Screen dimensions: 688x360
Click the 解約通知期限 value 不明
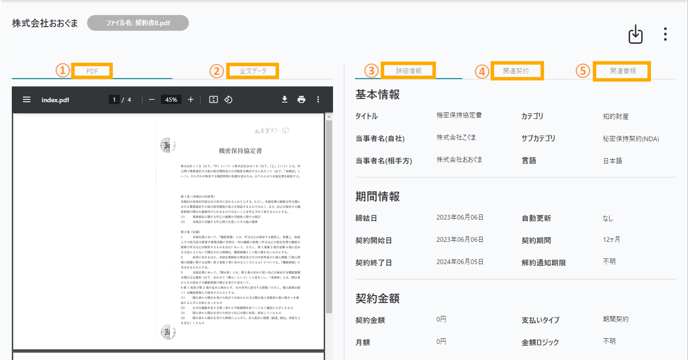(609, 261)
